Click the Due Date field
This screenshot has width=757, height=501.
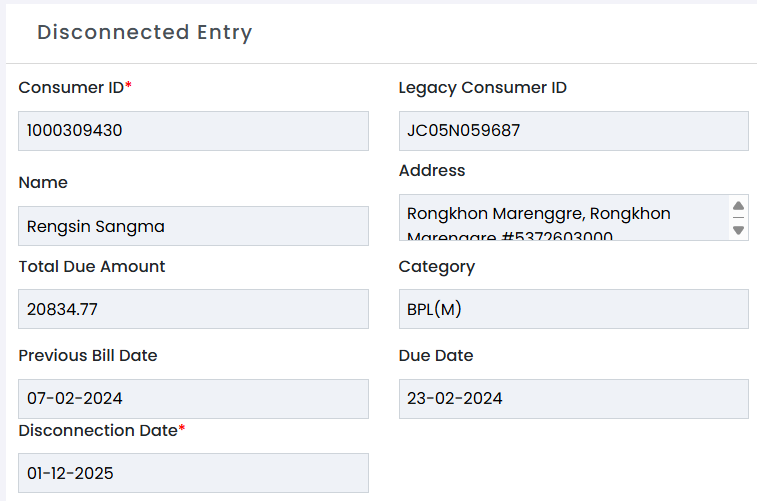click(x=573, y=398)
